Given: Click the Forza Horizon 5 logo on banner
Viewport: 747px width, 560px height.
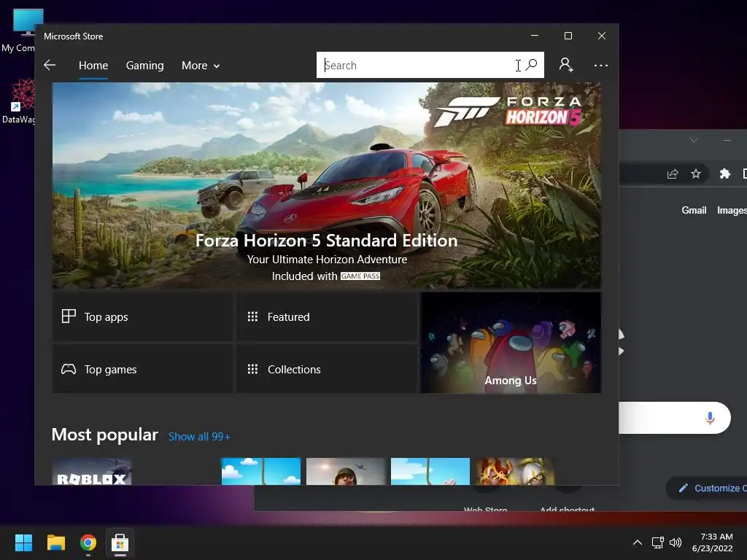Looking at the screenshot, I should click(x=508, y=112).
